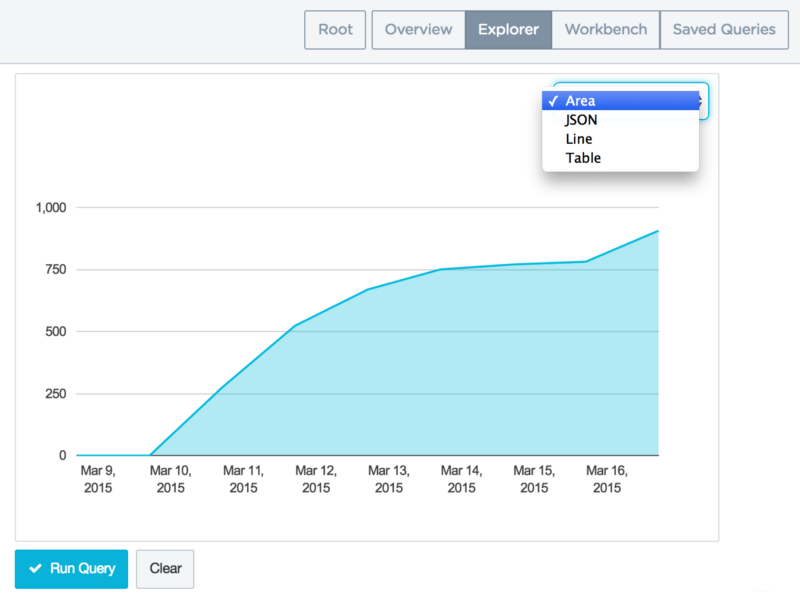Click the Mar 9, 2015 axis label
This screenshot has height=592, width=800.
tap(98, 479)
